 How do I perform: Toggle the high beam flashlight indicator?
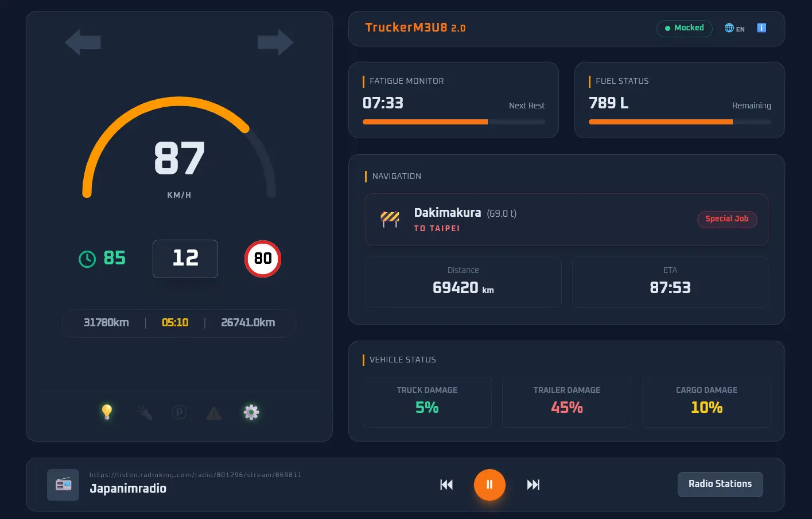pyautogui.click(x=144, y=412)
